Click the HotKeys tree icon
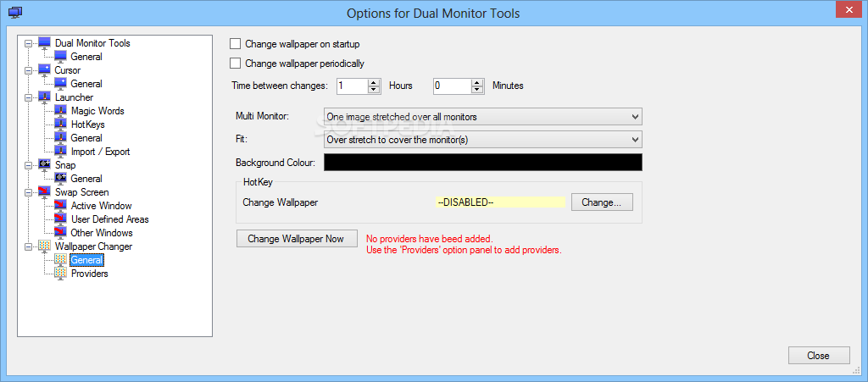 point(60,125)
